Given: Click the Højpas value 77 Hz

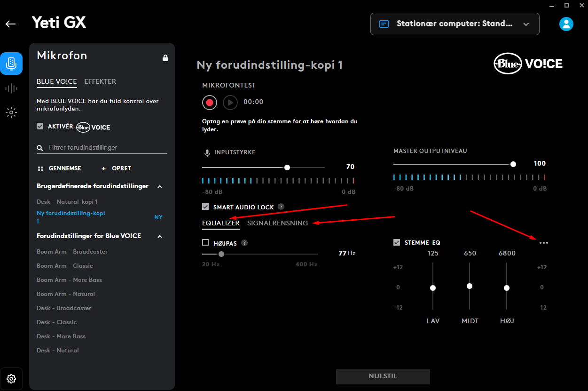Looking at the screenshot, I should coord(347,253).
